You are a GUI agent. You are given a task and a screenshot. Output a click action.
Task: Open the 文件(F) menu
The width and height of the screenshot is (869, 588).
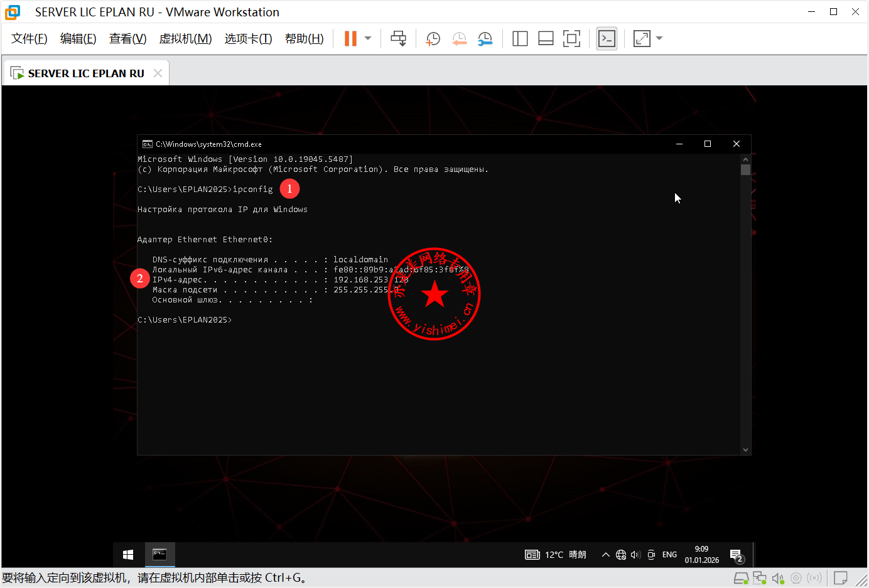click(x=30, y=39)
